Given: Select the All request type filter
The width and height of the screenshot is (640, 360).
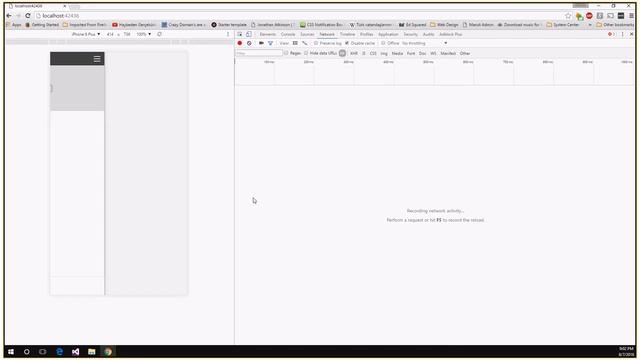Looking at the screenshot, I should 342,53.
